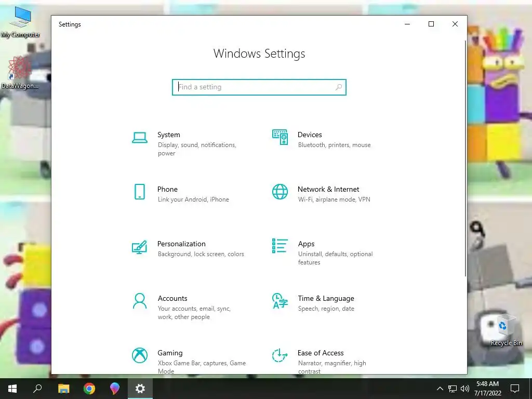Open the System laptop icon
The width and height of the screenshot is (532, 399).
139,137
